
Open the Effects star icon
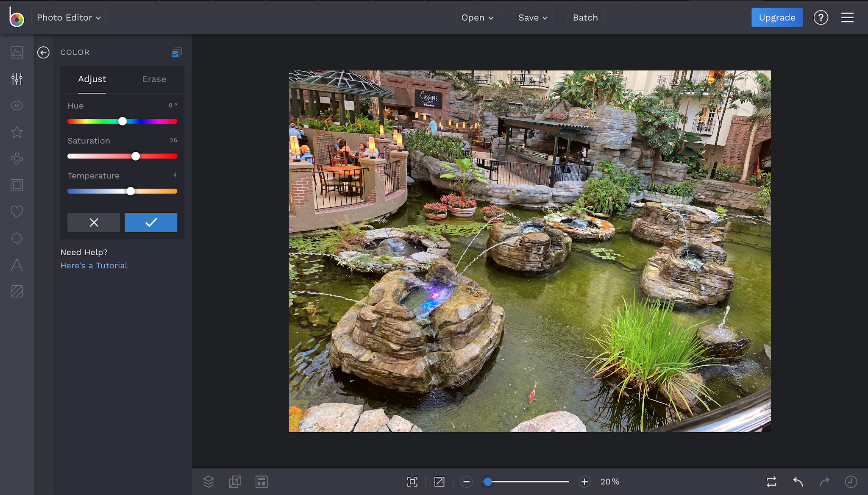click(x=17, y=132)
